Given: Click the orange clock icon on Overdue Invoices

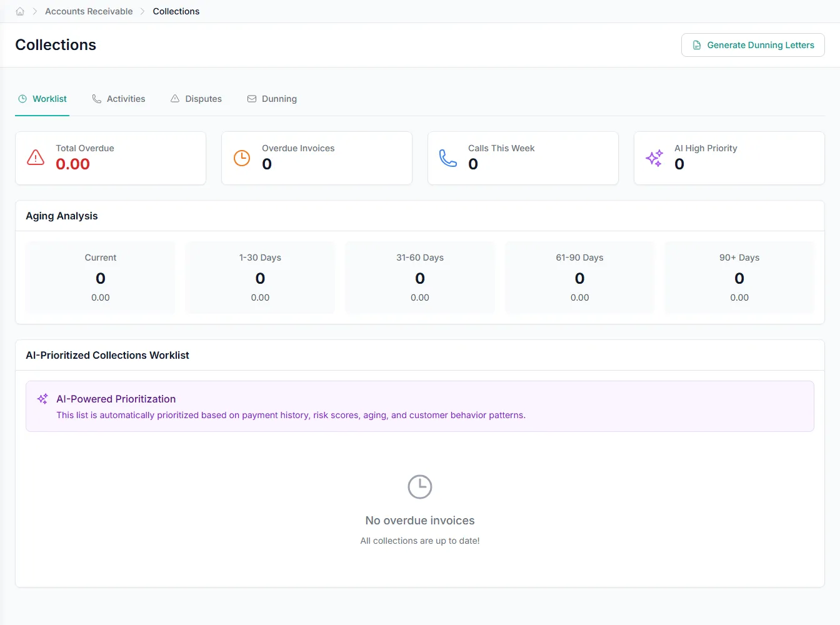Looking at the screenshot, I should click(242, 158).
